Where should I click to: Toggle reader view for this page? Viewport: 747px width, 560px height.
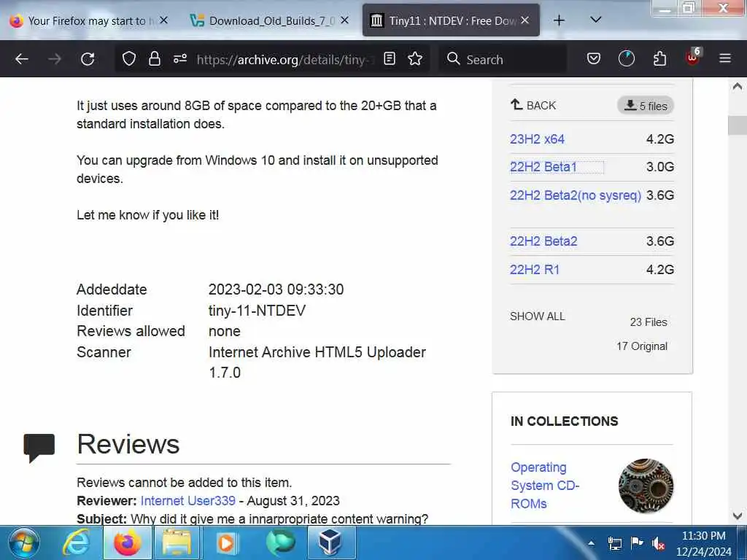pyautogui.click(x=390, y=59)
